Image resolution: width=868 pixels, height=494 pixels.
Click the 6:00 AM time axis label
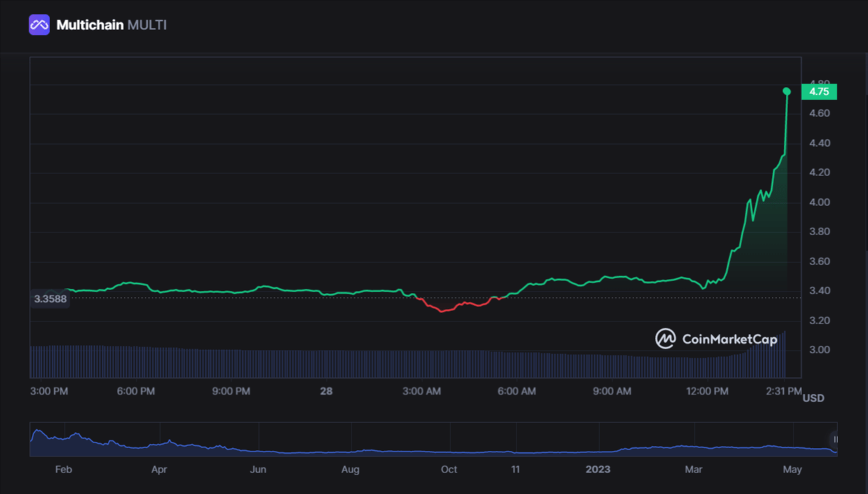(517, 392)
